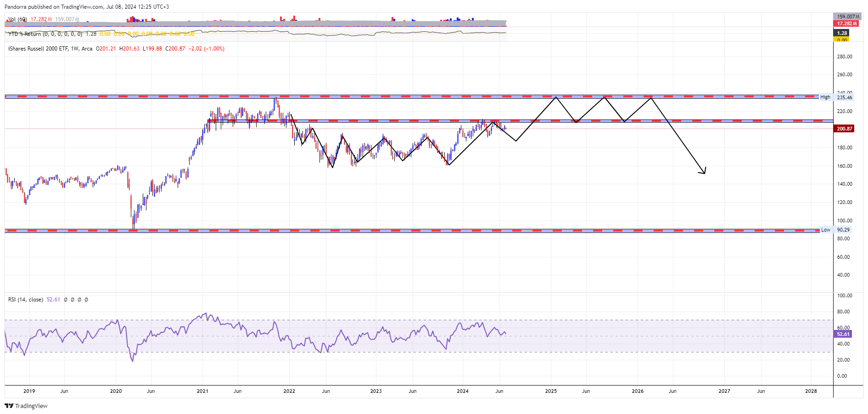
Task: Click the 140.00 price axis label
Action: [x=845, y=184]
